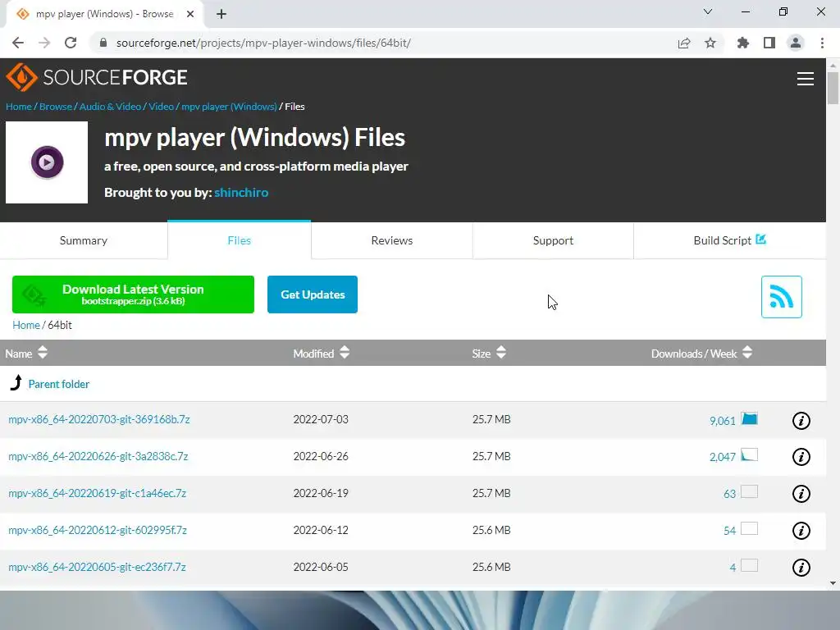View info for mpv-x86_64-20220626 file
This screenshot has height=630, width=840.
pyautogui.click(x=801, y=457)
